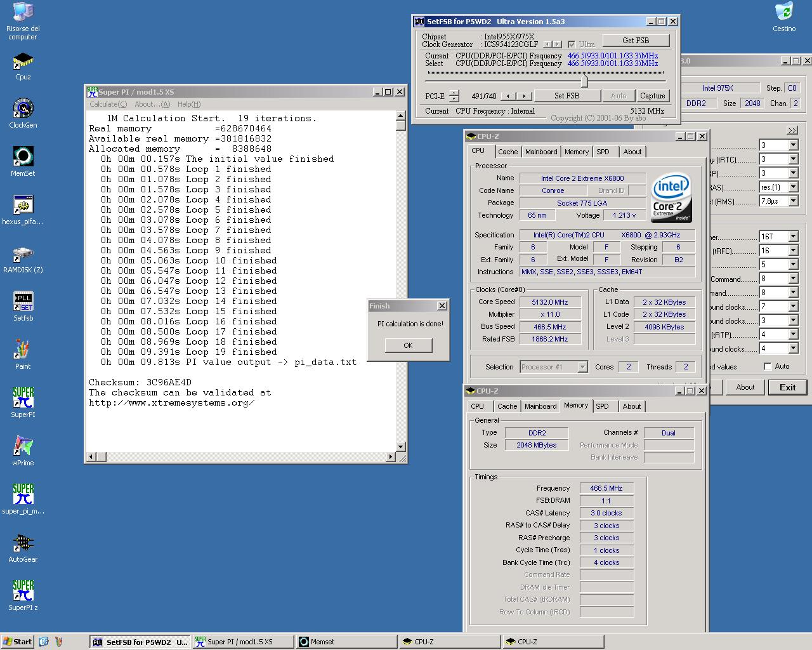Open the MemSet dropdown showing 5

793,264
